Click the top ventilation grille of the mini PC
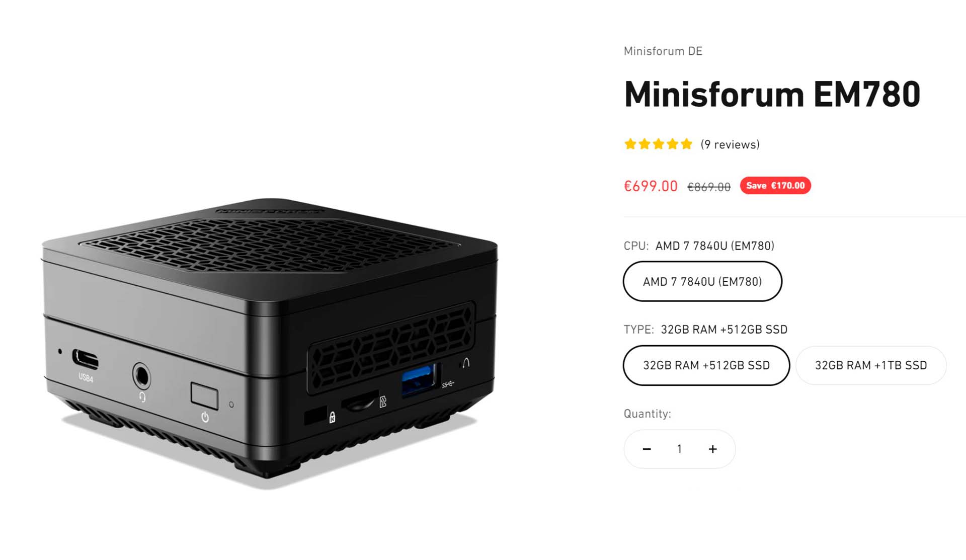 tap(269, 244)
